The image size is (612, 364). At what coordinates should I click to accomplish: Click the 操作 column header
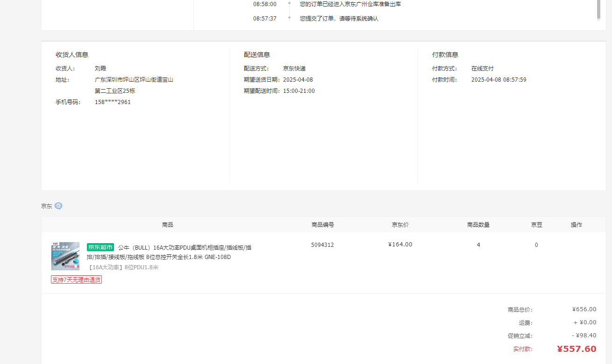coord(576,224)
